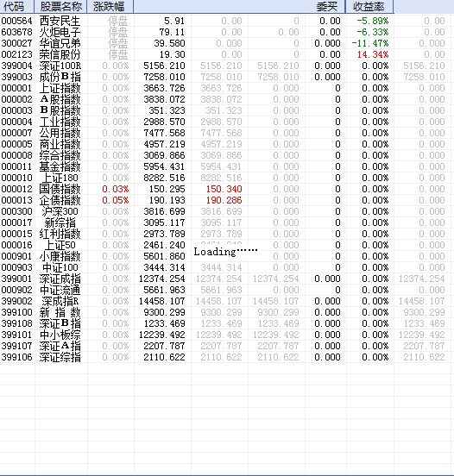Select the 火炬电子 row name
This screenshot has width=454, height=476.
(60, 32)
